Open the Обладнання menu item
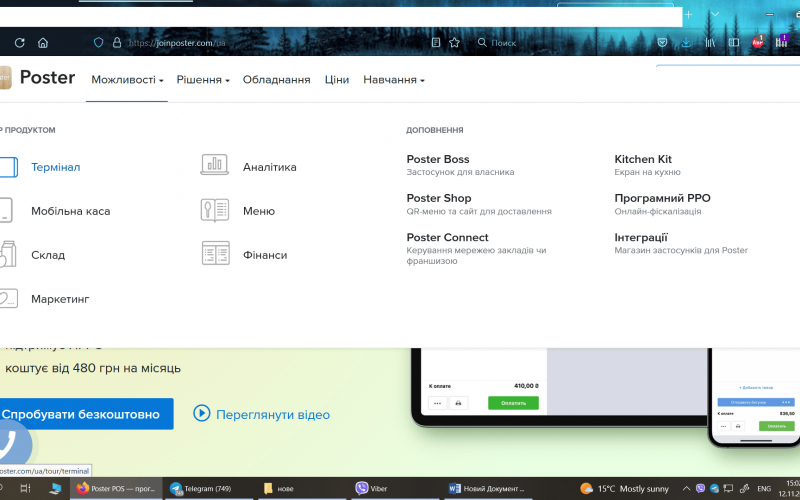800x500 pixels. click(x=277, y=80)
